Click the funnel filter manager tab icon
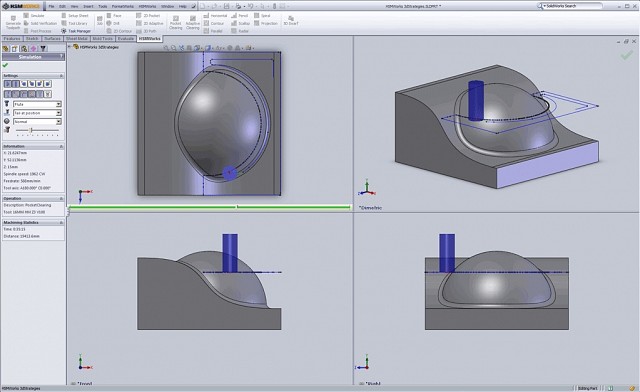Image resolution: width=640 pixels, height=392 pixels. point(43,48)
